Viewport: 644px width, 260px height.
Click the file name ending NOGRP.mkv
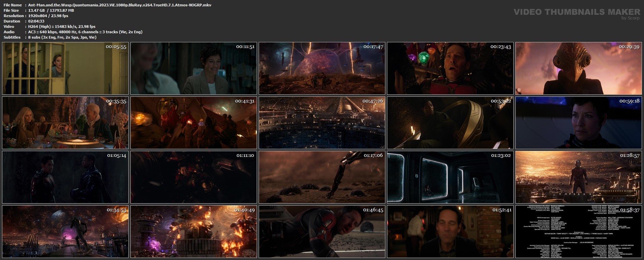[x=120, y=5]
